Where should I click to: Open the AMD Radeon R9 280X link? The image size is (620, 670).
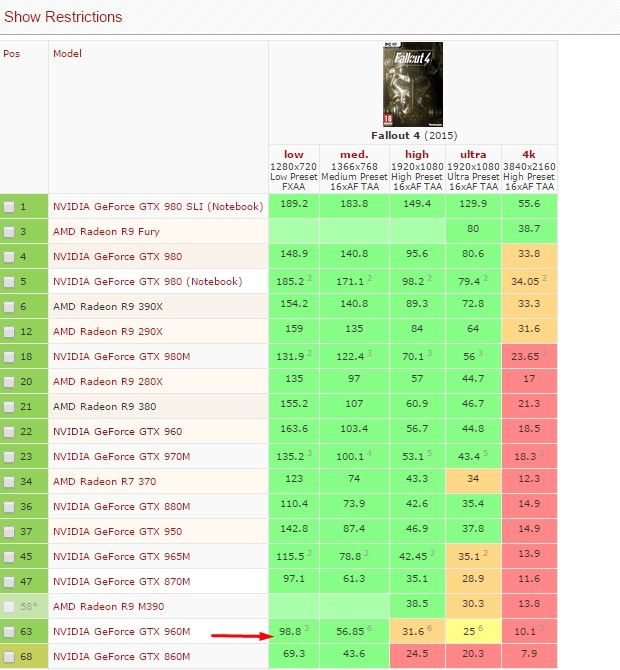108,382
